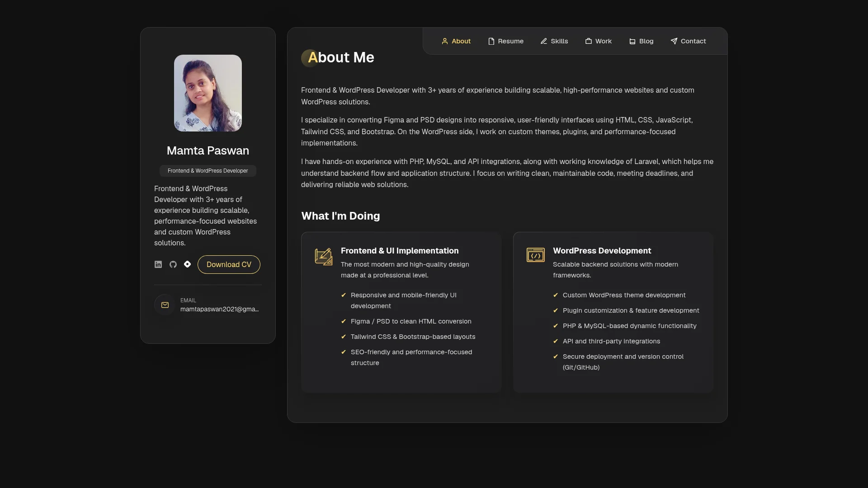The image size is (868, 488).
Task: Click 'Tailwind CSS & Bootstrap-based layouts' item
Action: coord(413,337)
